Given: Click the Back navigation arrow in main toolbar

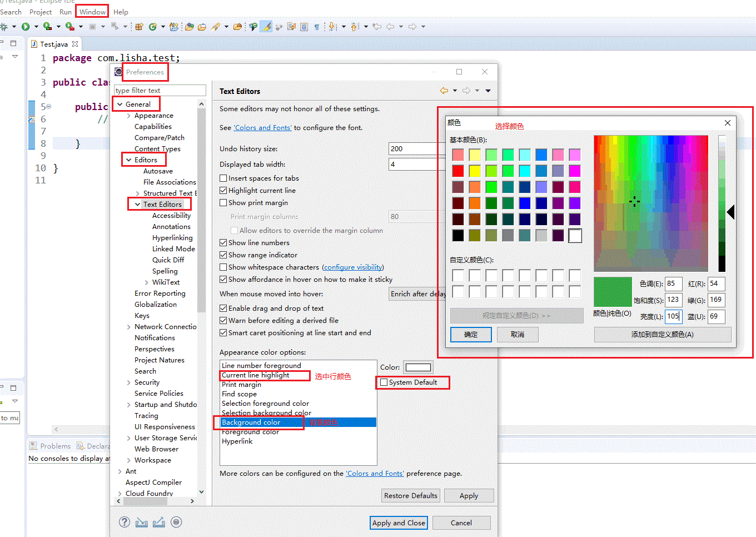Looking at the screenshot, I should tap(390, 26).
